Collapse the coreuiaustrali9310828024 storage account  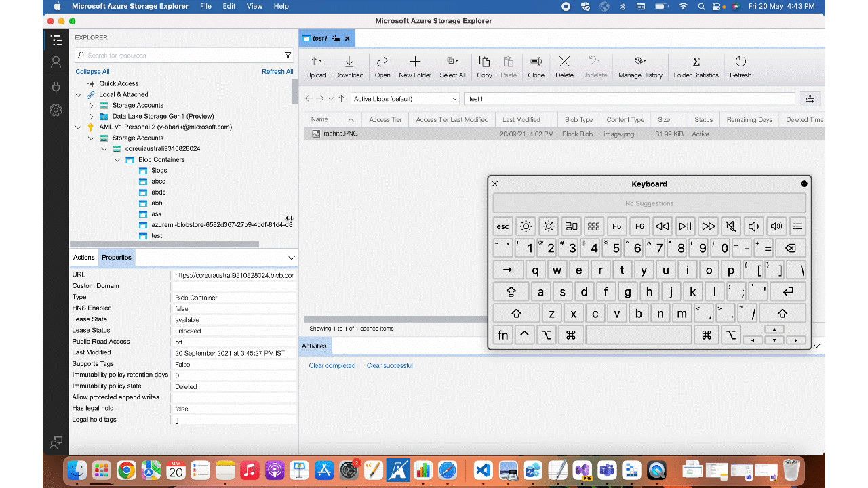coord(104,149)
